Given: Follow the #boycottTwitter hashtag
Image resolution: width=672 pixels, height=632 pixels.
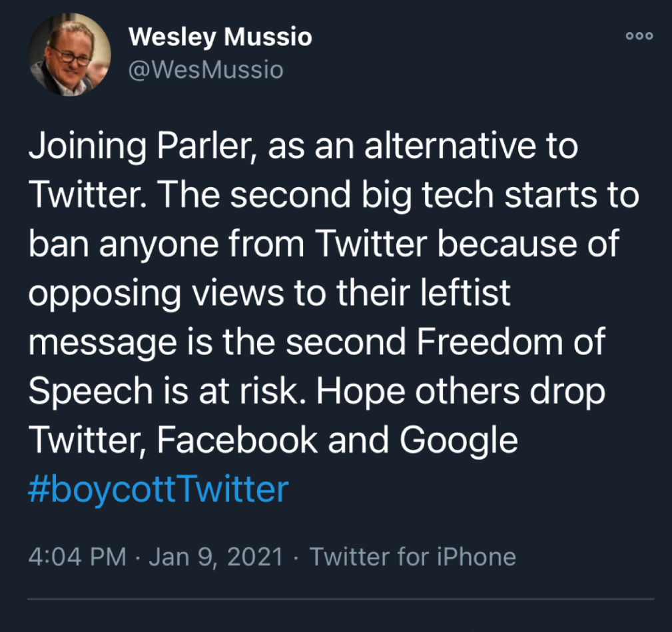Looking at the screenshot, I should pyautogui.click(x=159, y=489).
